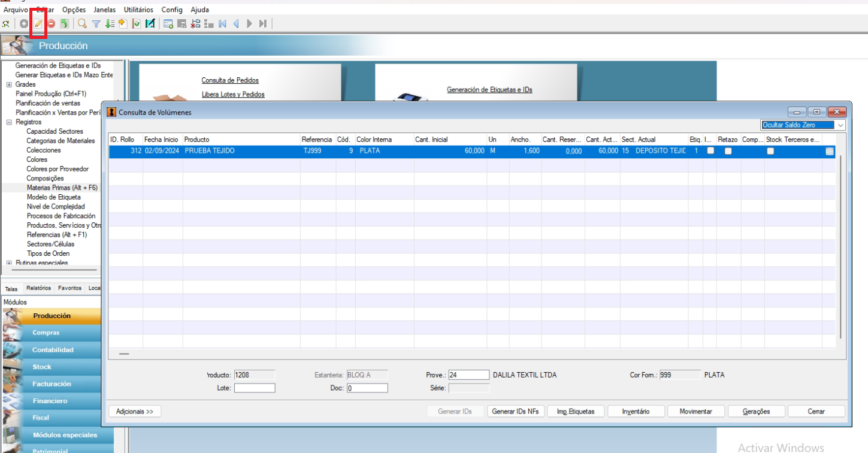Go to last record navigation icon

pos(262,24)
